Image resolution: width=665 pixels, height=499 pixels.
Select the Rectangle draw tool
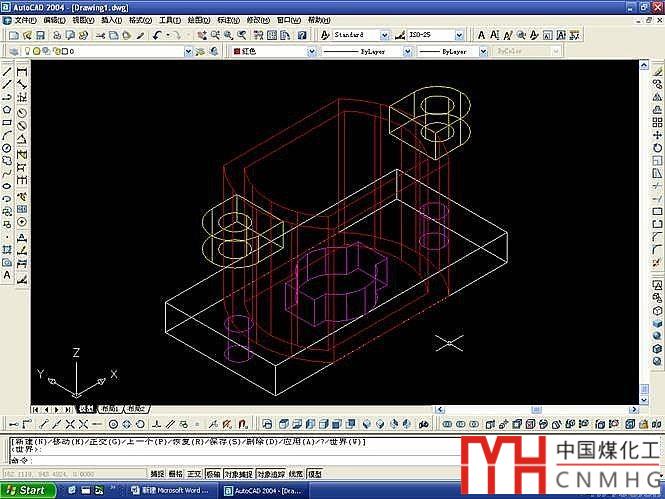[7, 123]
